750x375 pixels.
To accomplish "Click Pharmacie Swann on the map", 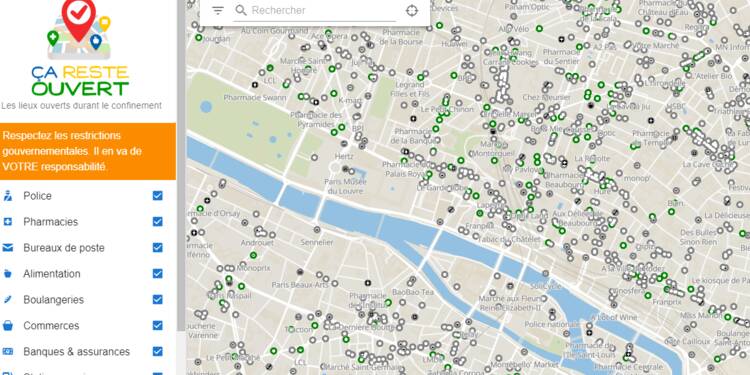I will [255, 98].
